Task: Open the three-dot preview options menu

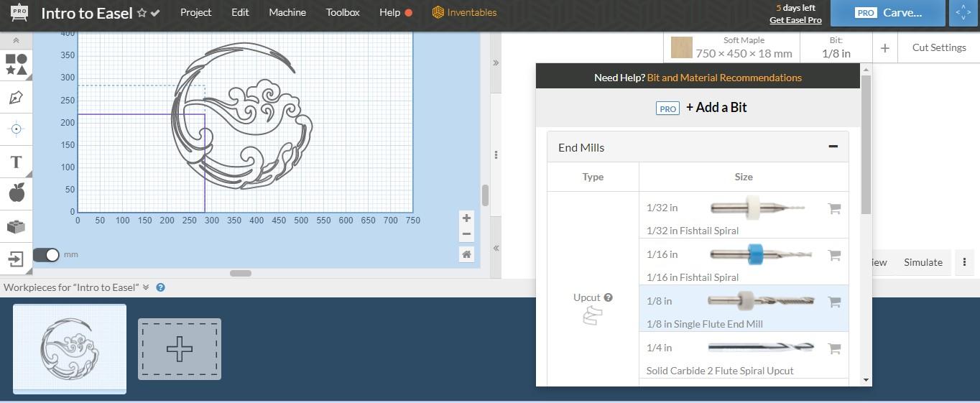Action: 964,262
